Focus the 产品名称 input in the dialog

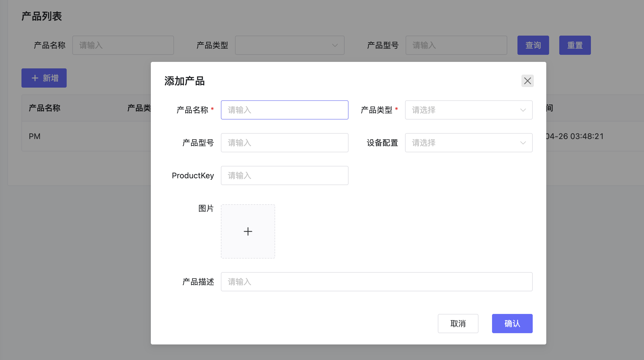(x=284, y=110)
